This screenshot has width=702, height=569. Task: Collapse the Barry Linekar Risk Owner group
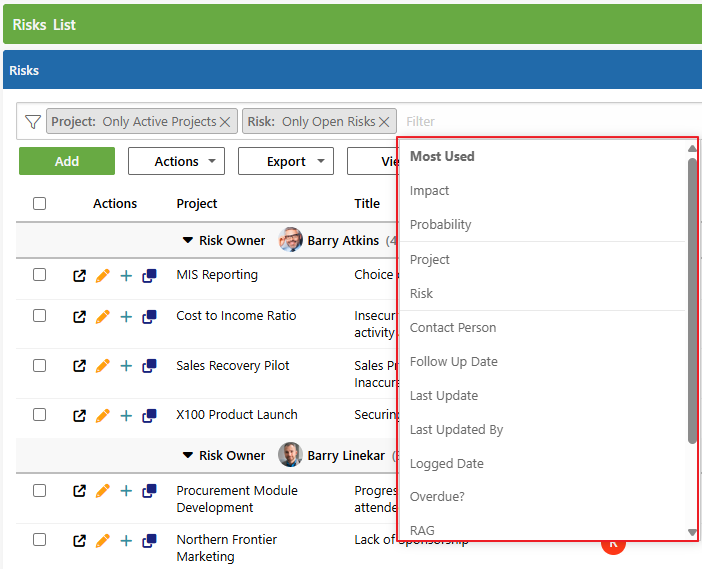(x=188, y=456)
